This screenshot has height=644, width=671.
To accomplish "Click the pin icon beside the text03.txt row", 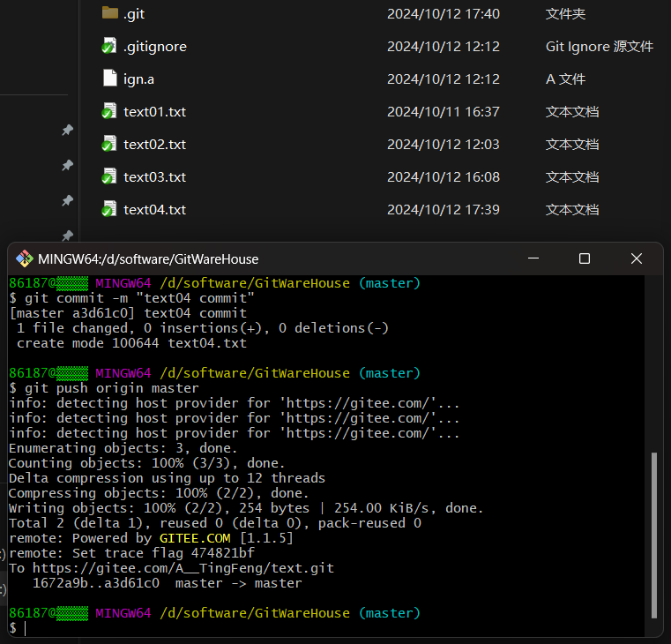I will click(67, 200).
